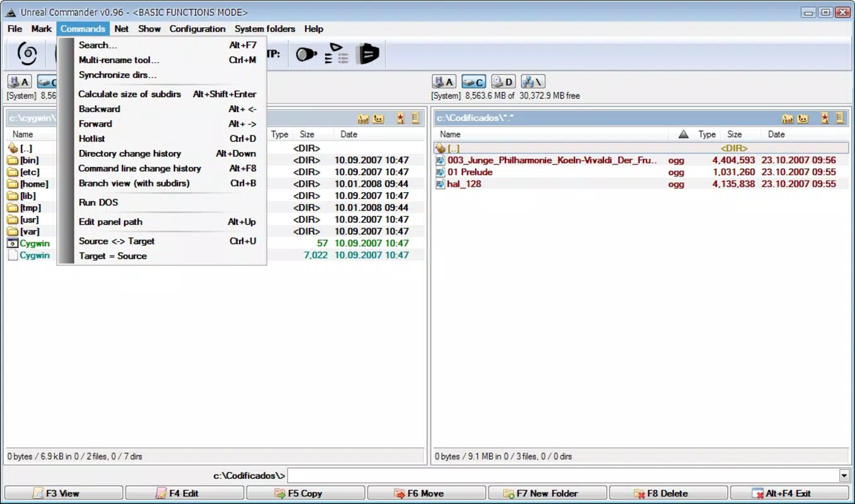
Task: Choose Directory change history entry
Action: click(168, 154)
